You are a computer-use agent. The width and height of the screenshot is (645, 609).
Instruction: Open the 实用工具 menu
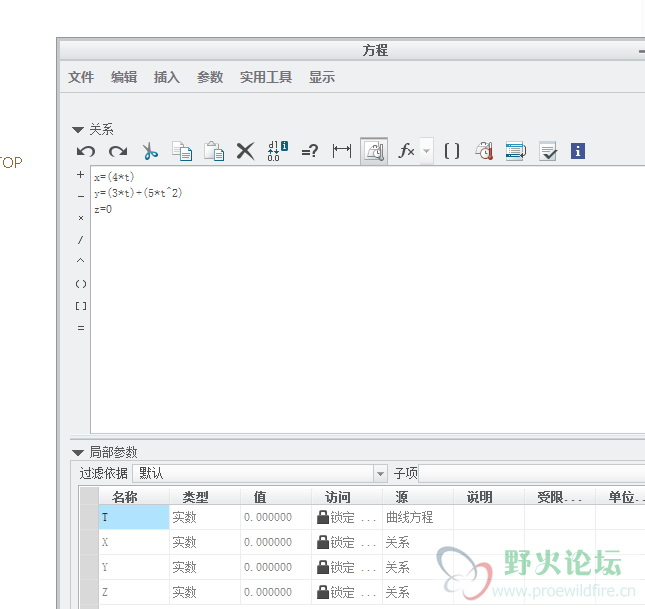click(266, 77)
